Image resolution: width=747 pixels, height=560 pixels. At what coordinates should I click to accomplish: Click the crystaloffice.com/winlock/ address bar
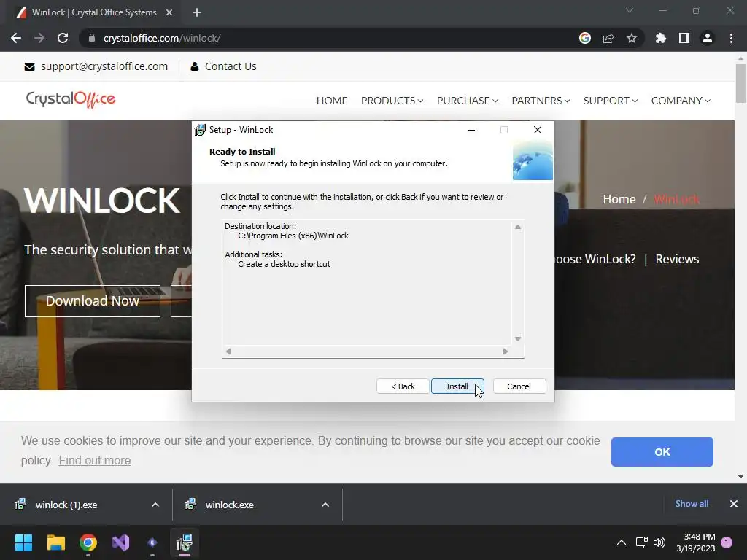click(329, 38)
